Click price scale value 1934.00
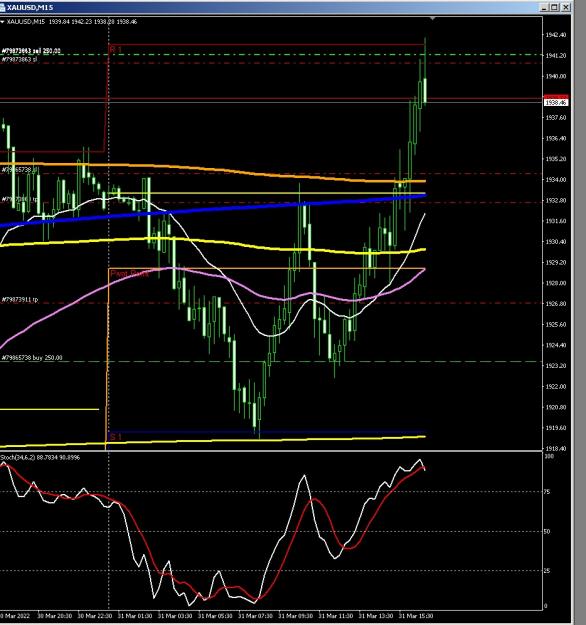Screen dimensions: 586x625 (x=556, y=180)
